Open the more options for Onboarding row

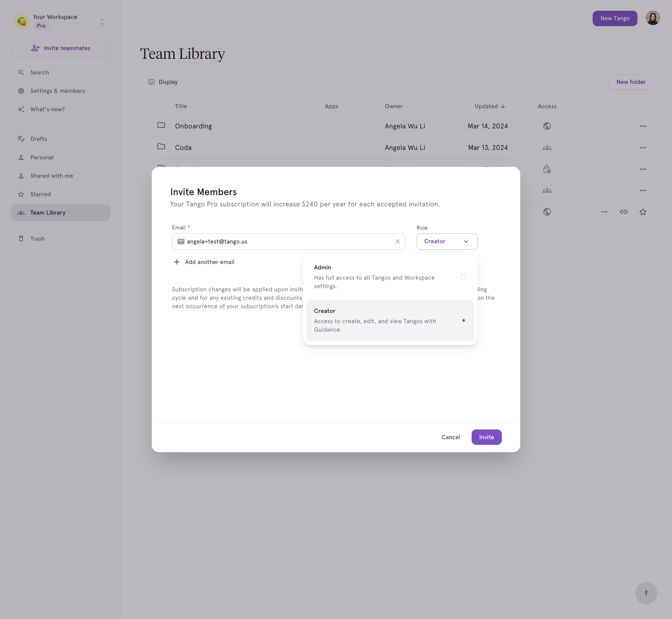pos(643,126)
